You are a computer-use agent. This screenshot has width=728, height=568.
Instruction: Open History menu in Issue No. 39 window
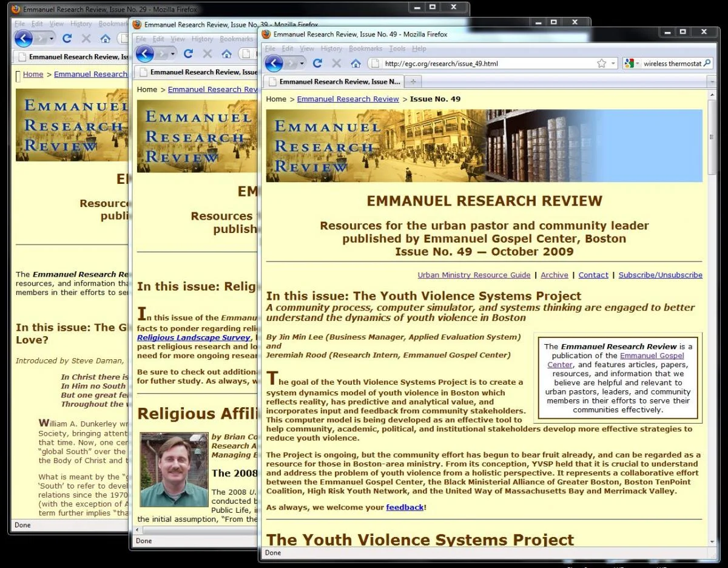tap(202, 39)
